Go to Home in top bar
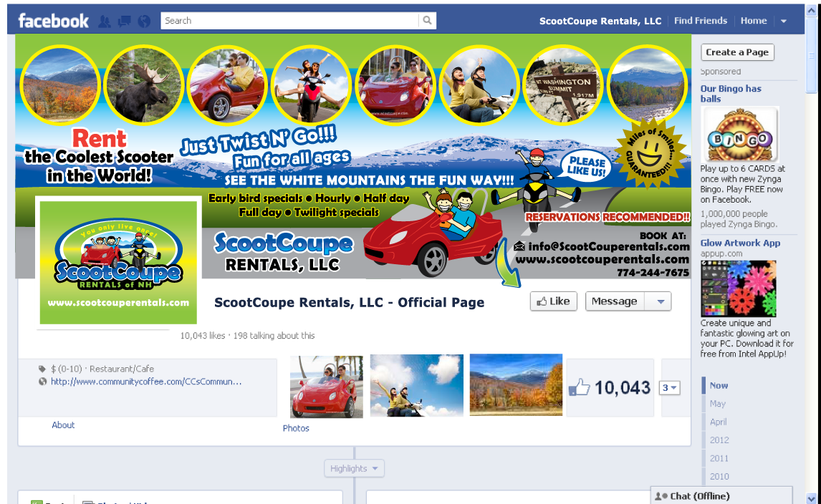821x504 pixels. pos(753,21)
